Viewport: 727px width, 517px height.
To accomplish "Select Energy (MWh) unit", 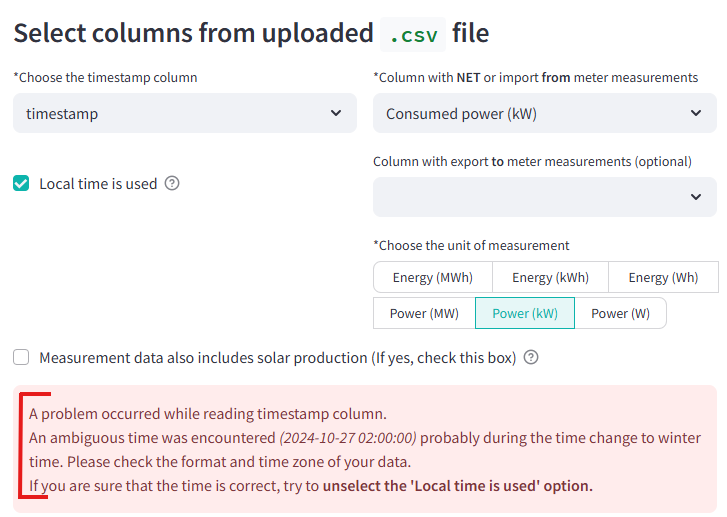I will 433,277.
